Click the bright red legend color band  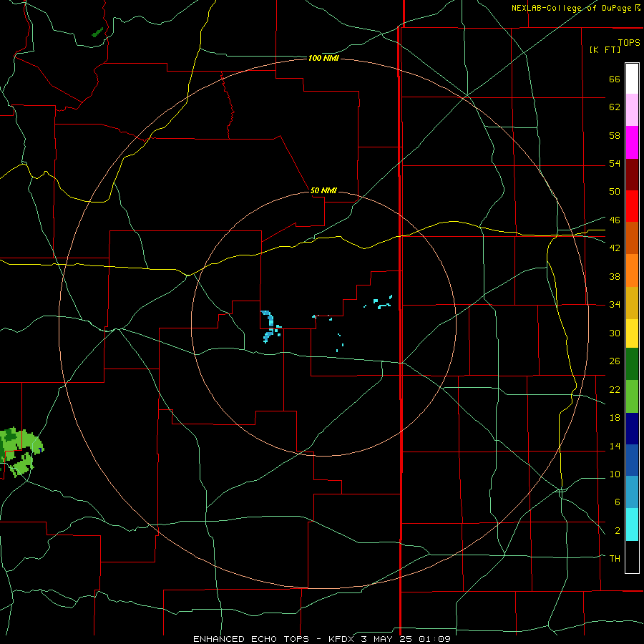(x=632, y=206)
